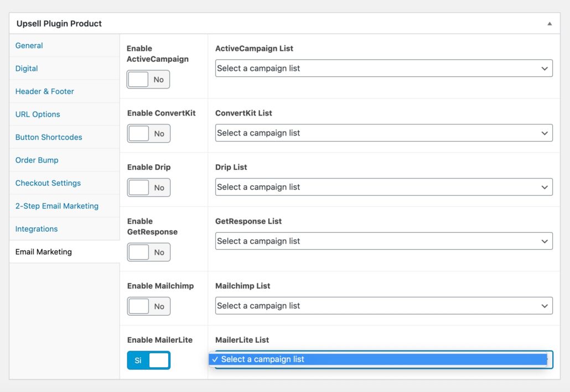
Task: Open the Digital settings section
Action: click(x=26, y=68)
